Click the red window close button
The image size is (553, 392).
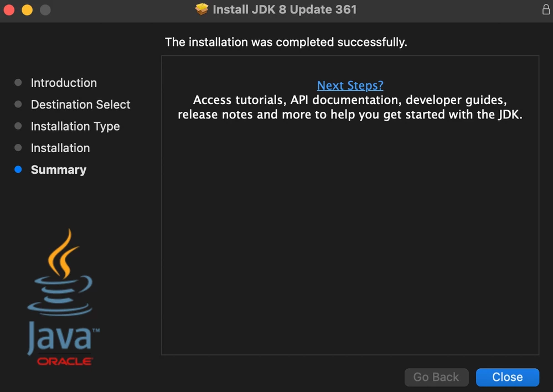tap(9, 10)
